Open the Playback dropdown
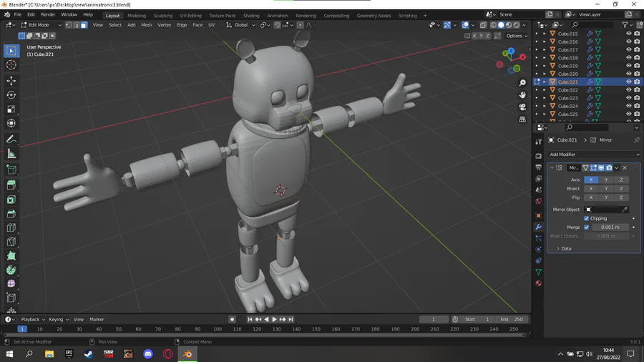Viewport: 644px width, 362px height. [x=33, y=319]
